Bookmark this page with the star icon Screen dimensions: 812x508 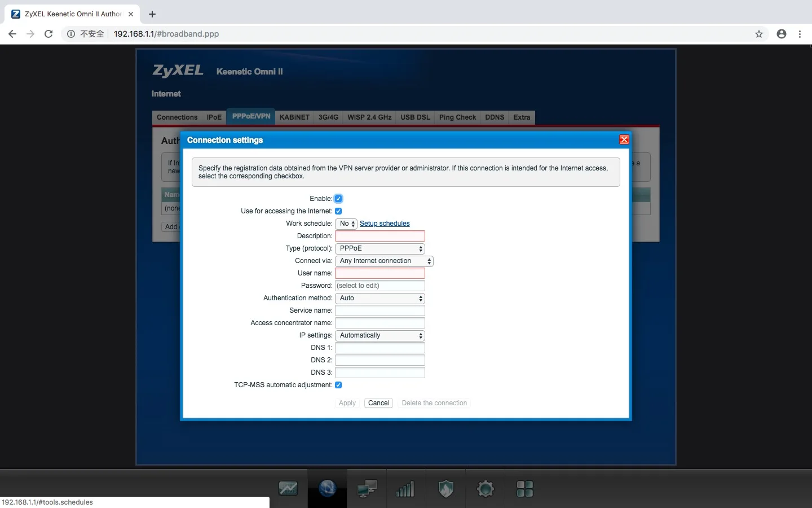point(759,34)
